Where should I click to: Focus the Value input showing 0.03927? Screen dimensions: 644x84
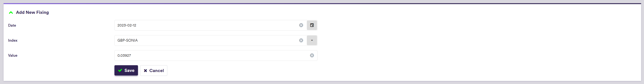pos(210,55)
